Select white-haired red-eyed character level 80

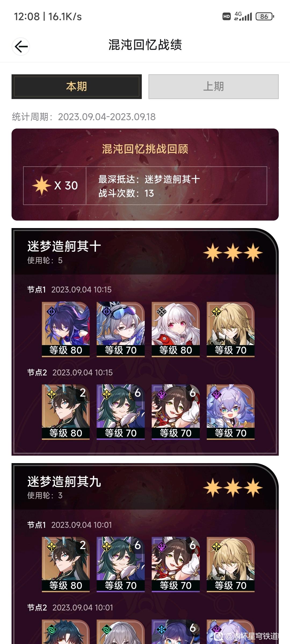tap(176, 329)
